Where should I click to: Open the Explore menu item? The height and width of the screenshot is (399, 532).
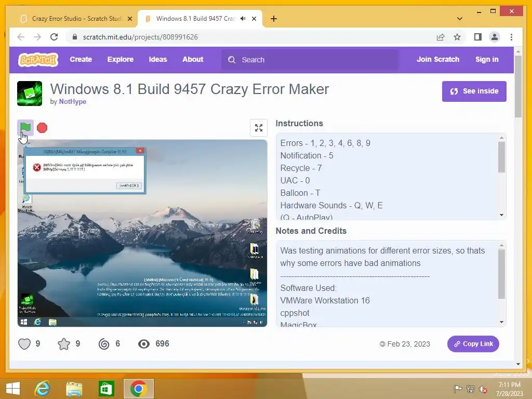click(x=121, y=59)
